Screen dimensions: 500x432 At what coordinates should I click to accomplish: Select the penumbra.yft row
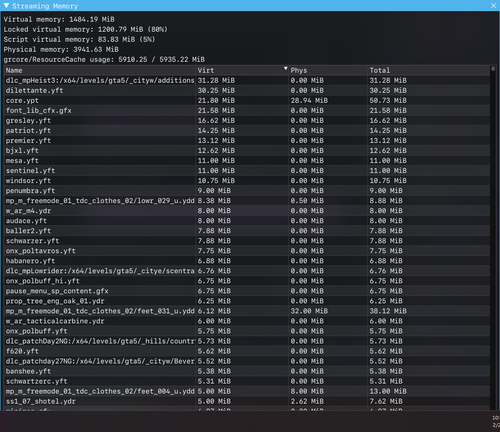[247, 191]
